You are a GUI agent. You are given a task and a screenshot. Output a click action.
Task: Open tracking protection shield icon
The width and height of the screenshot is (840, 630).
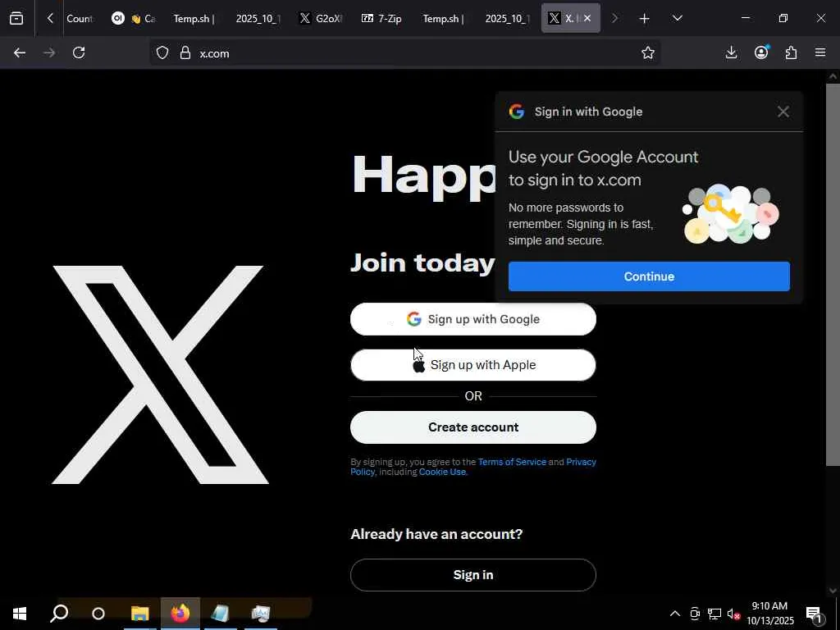[x=162, y=52]
